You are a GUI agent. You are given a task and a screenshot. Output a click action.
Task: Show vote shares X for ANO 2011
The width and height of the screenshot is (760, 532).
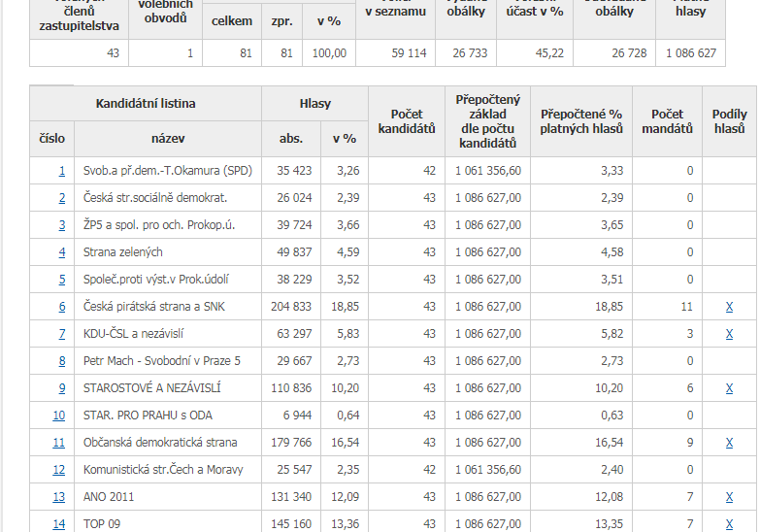coord(729,497)
